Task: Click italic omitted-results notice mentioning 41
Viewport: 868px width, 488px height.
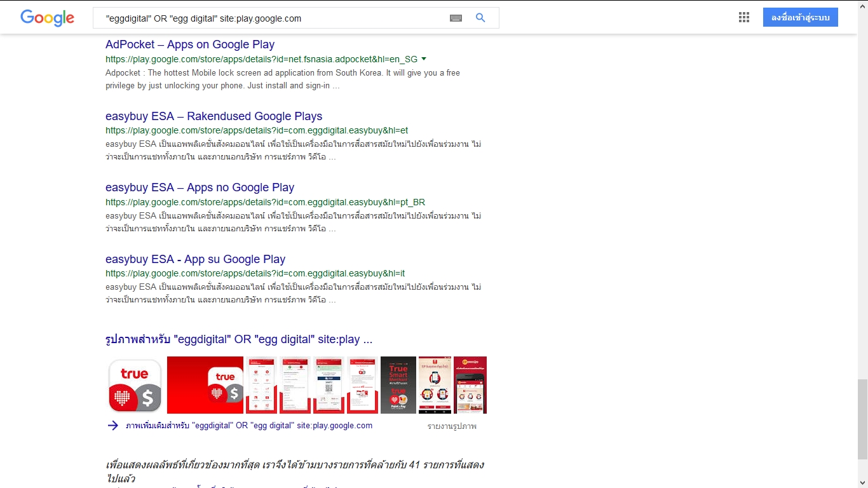Action: pos(295,471)
